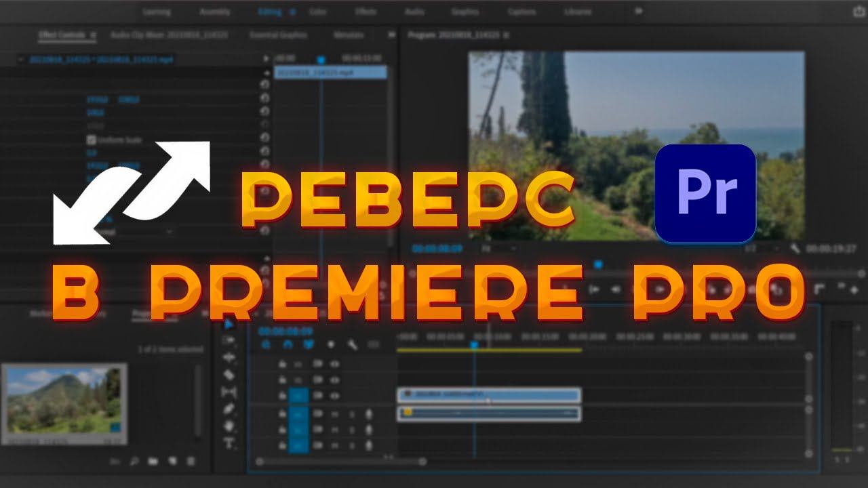The image size is (868, 488).
Task: Select the Track Select Forward tool
Action: pyautogui.click(x=229, y=341)
